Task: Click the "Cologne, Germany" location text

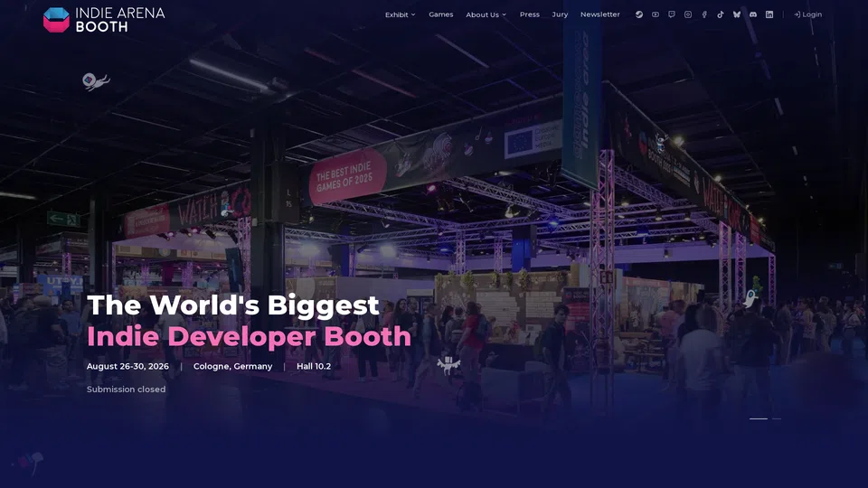Action: pos(232,366)
